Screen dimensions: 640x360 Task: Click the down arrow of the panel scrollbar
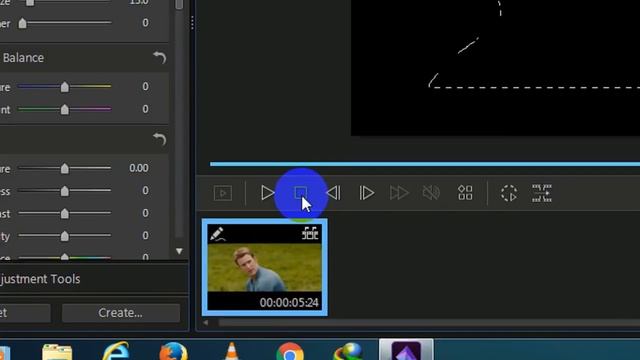click(179, 251)
